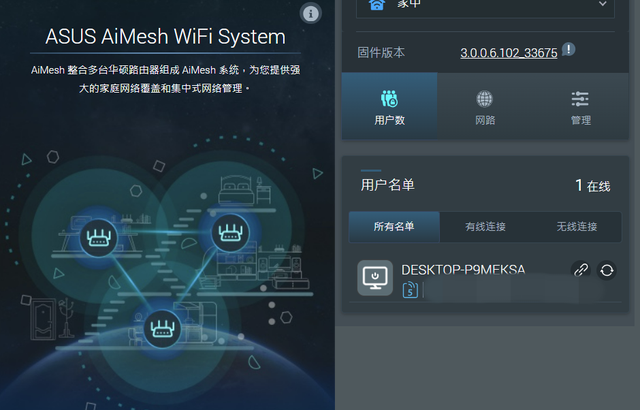This screenshot has height=410, width=640.
Task: Filter clients by 无线连接
Action: coord(576,227)
